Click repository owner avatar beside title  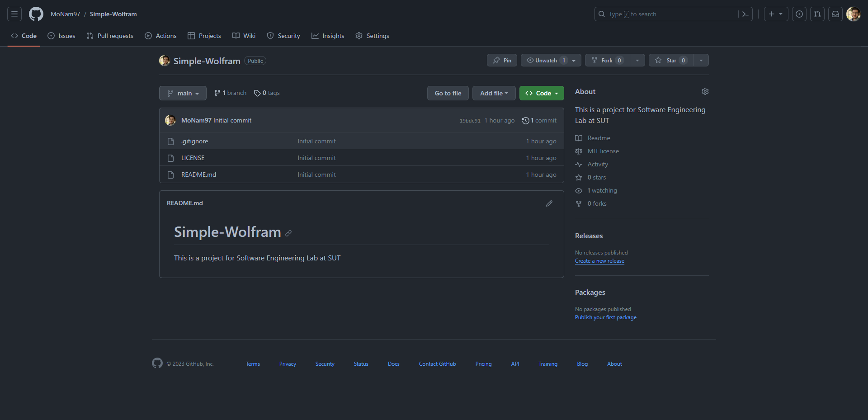[165, 61]
